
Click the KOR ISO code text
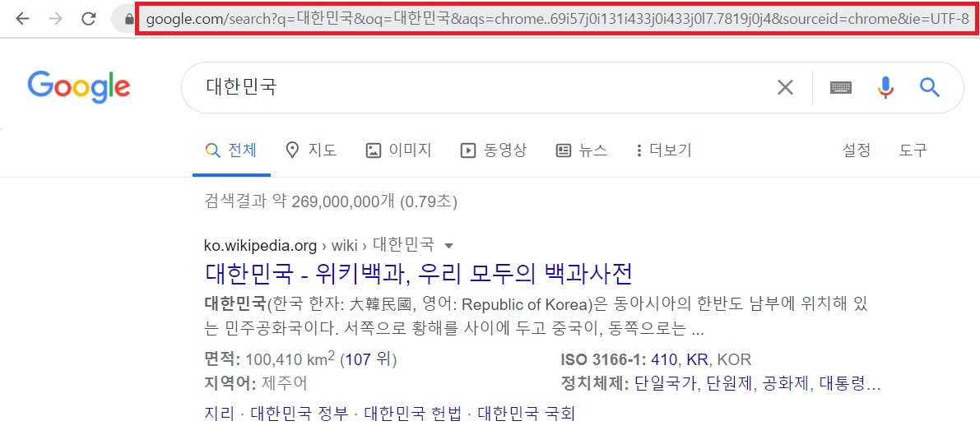tap(734, 359)
